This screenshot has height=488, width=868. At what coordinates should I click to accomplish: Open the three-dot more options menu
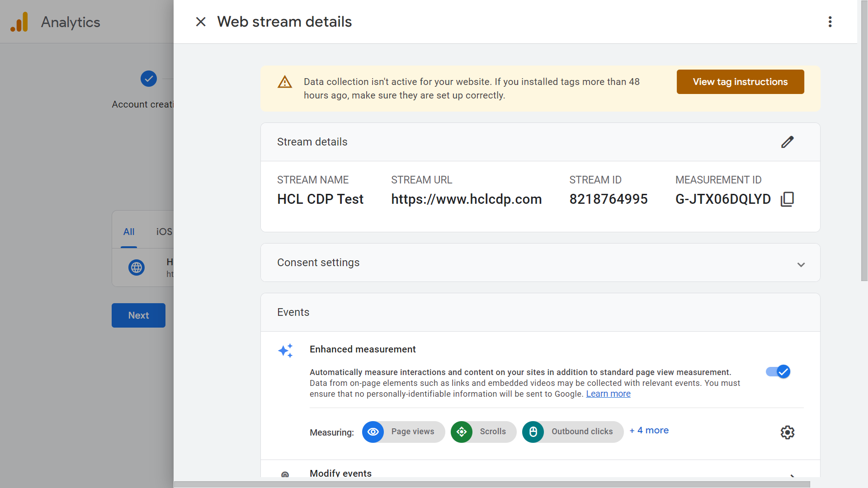[830, 22]
